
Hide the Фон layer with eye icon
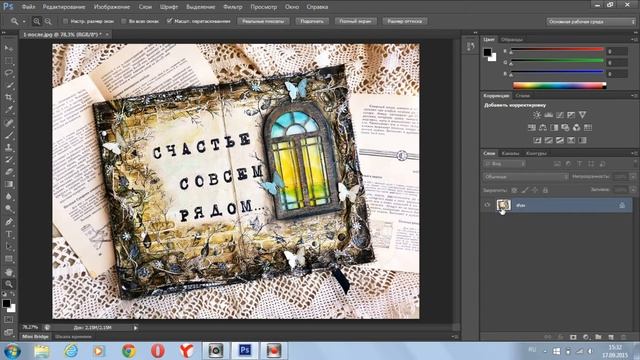(487, 205)
